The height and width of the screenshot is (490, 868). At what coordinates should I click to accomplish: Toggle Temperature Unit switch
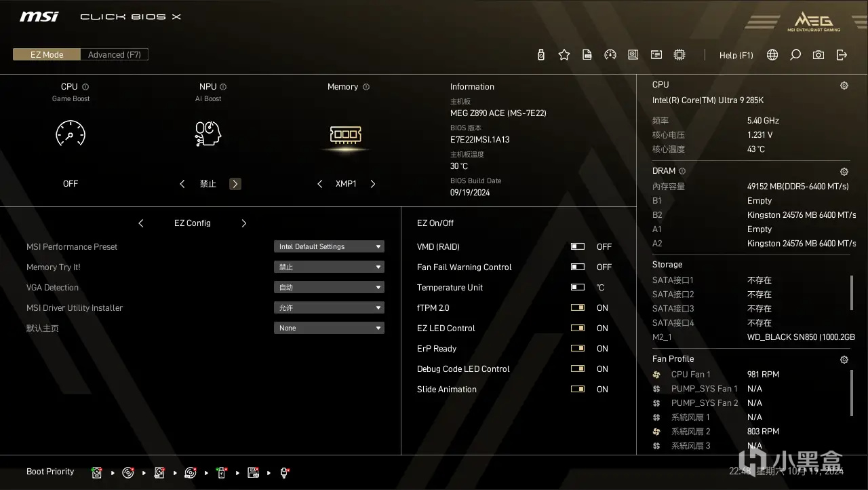578,288
